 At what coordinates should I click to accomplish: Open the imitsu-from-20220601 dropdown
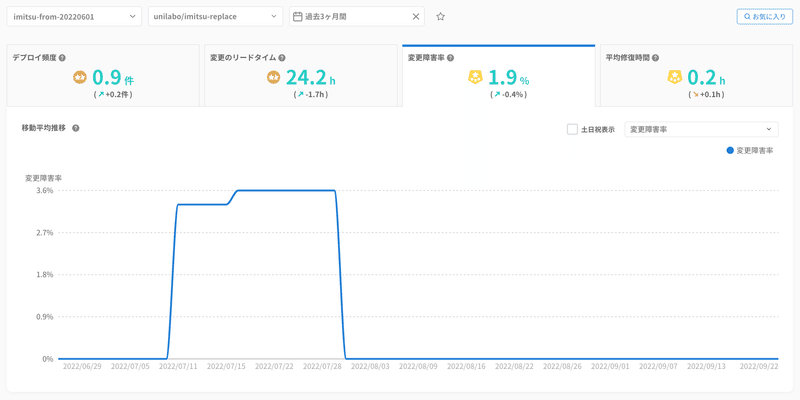(x=74, y=16)
